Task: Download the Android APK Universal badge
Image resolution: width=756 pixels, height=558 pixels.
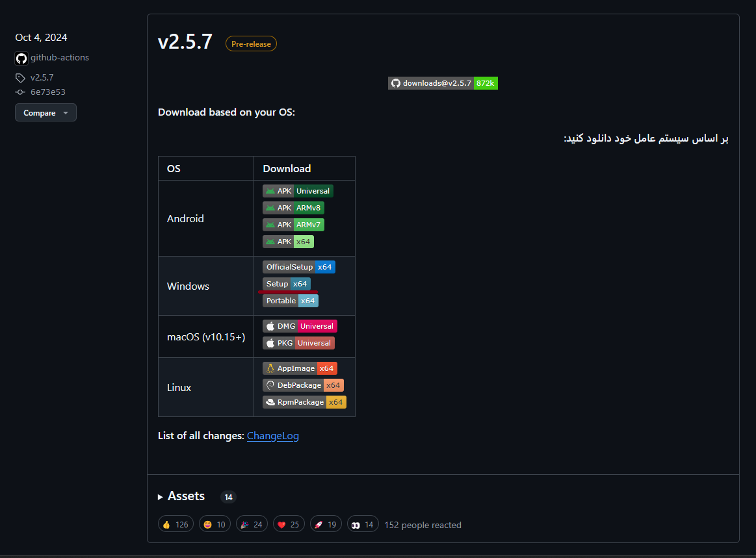Action: pos(298,191)
